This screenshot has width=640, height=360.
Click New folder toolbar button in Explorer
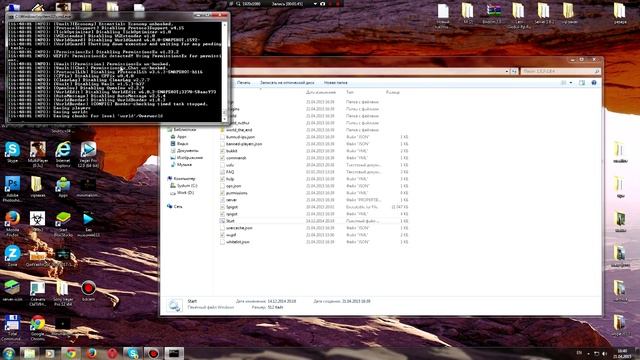[x=336, y=82]
